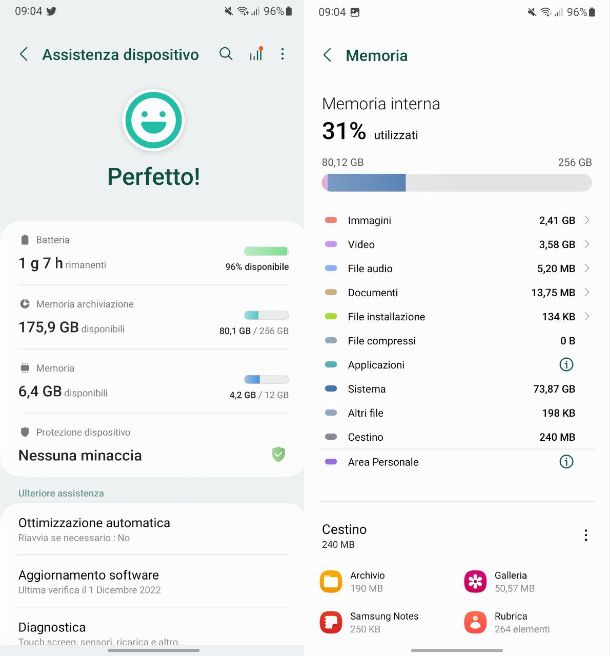Open Nessuna minaccia protection row
The width and height of the screenshot is (610, 657).
coord(153,445)
